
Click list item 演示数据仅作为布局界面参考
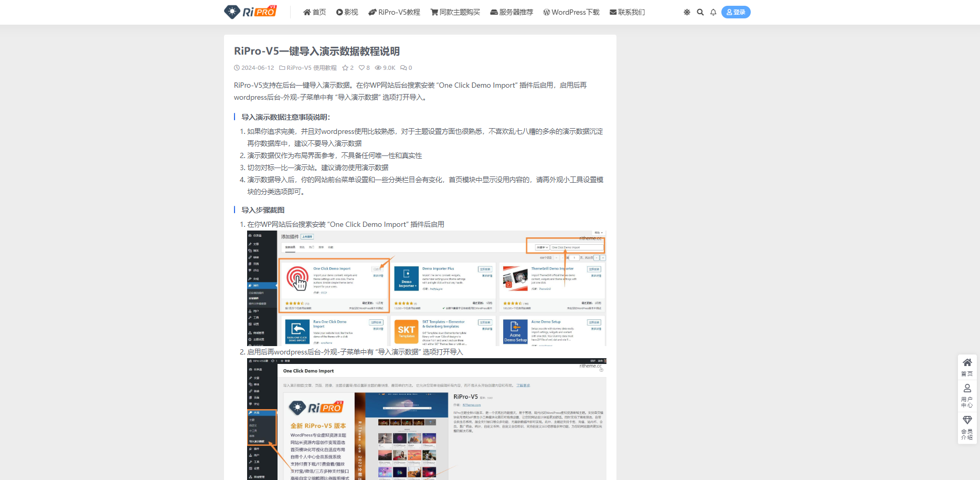coord(335,155)
